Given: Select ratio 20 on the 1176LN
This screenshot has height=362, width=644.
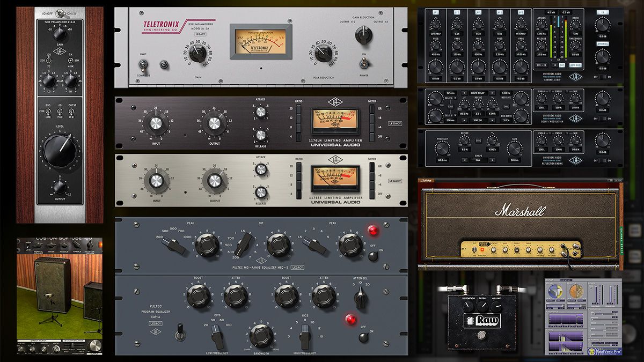Looking at the screenshot, I should (299, 110).
